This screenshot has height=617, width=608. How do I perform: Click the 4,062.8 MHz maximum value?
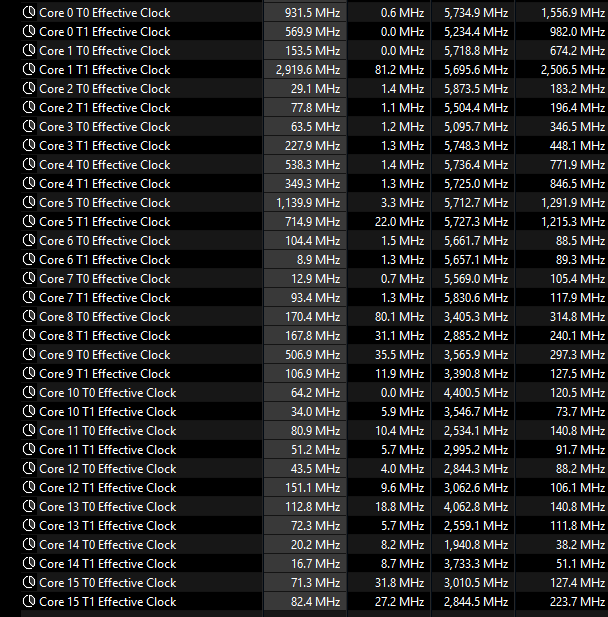[476, 506]
